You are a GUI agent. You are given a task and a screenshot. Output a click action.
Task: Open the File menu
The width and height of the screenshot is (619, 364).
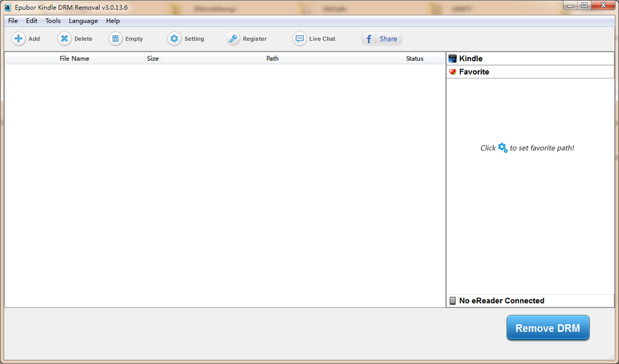coord(13,21)
